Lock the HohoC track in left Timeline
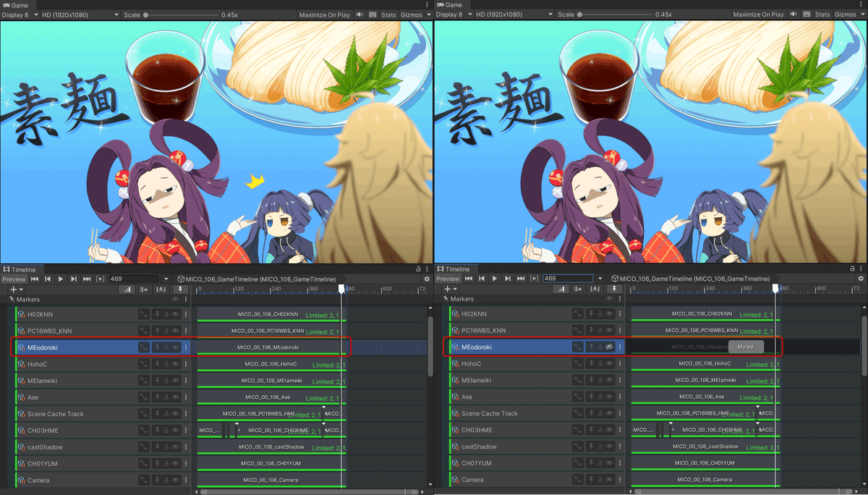The height and width of the screenshot is (495, 868). pos(166,364)
